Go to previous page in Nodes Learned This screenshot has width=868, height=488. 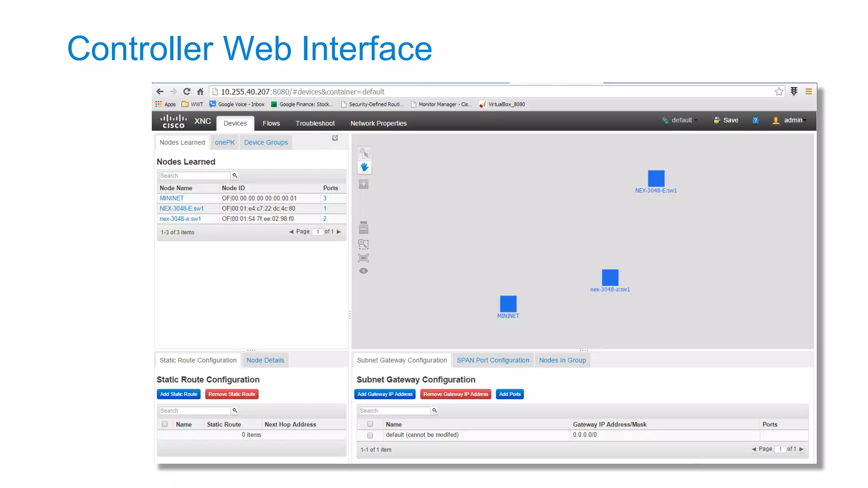click(x=291, y=232)
